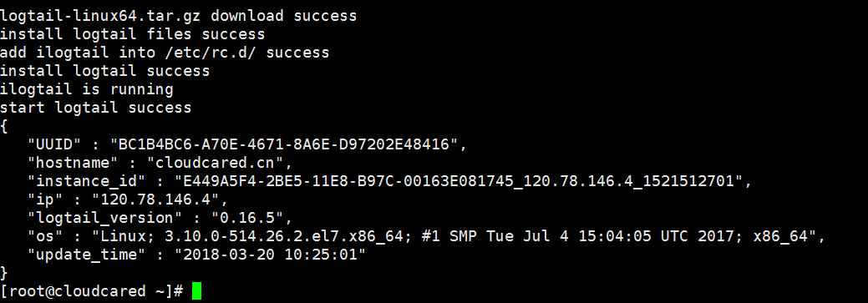Click the os value Linux kernel string
This screenshot has height=303, width=868.
tap(454, 236)
